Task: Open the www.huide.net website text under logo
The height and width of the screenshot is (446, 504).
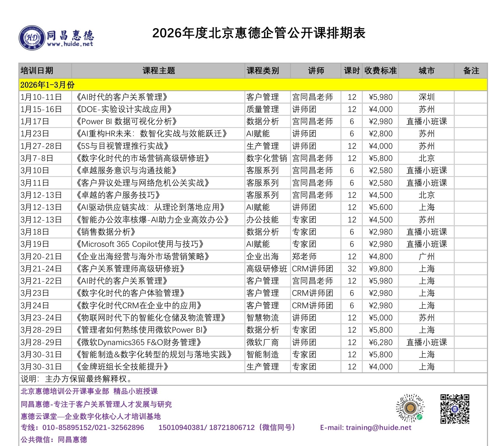Action: point(70,44)
